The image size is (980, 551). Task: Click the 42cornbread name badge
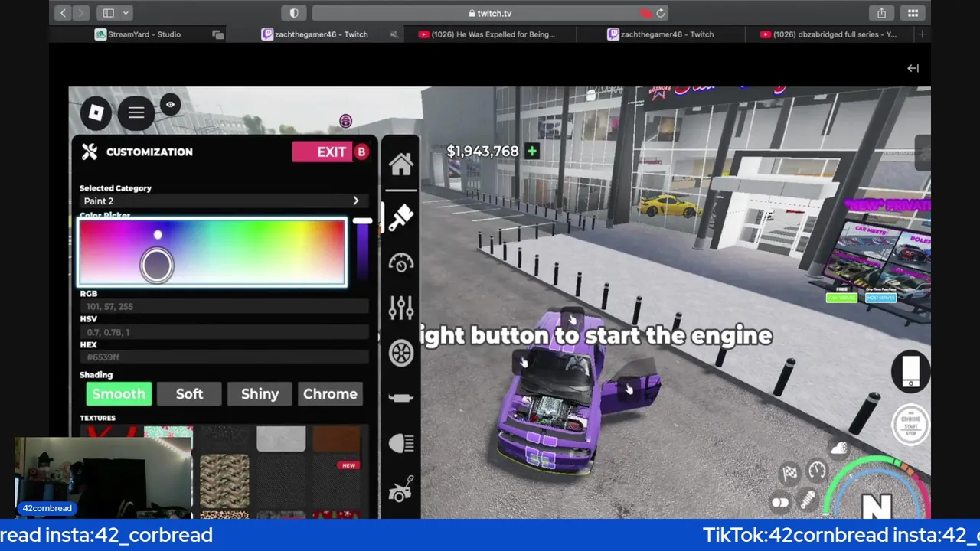pyautogui.click(x=47, y=508)
